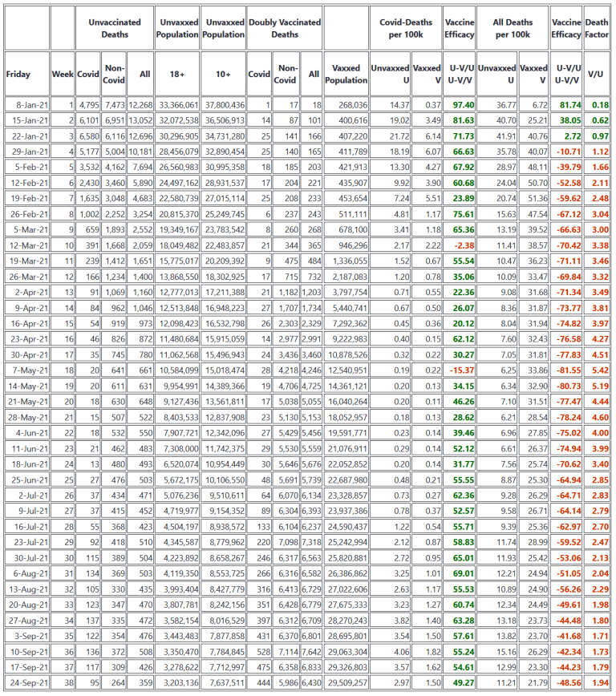
Task: Click the All Deaths per 100k header
Action: click(x=512, y=29)
